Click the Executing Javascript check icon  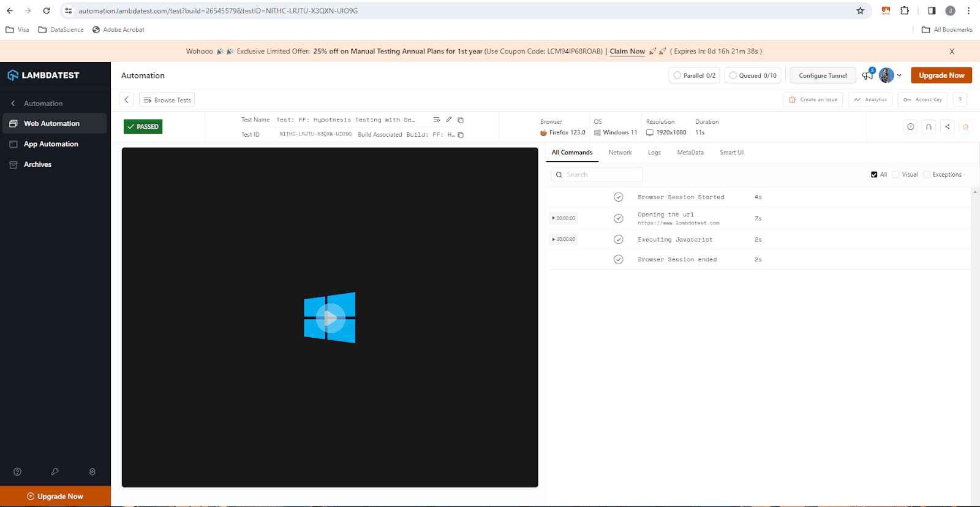pyautogui.click(x=619, y=239)
